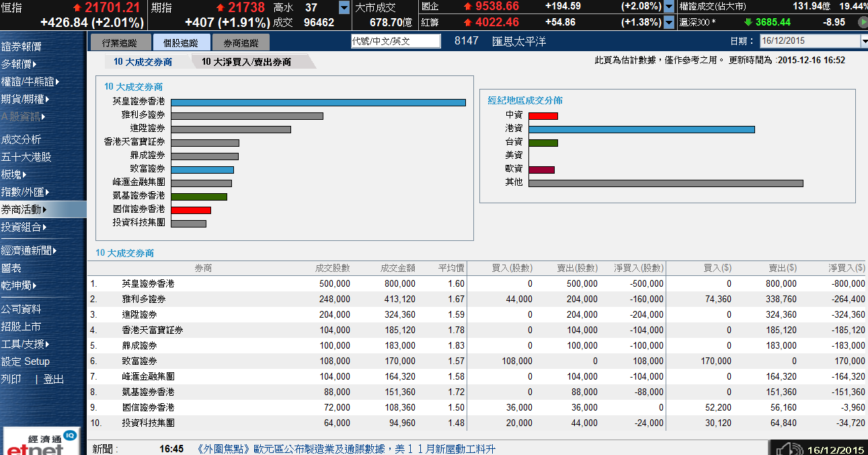Expand 指數/外匯 sidebar menu

coord(26,192)
